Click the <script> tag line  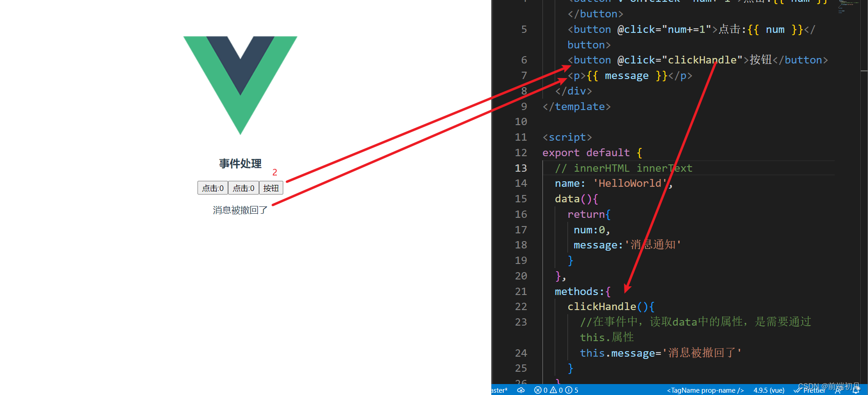tap(567, 137)
